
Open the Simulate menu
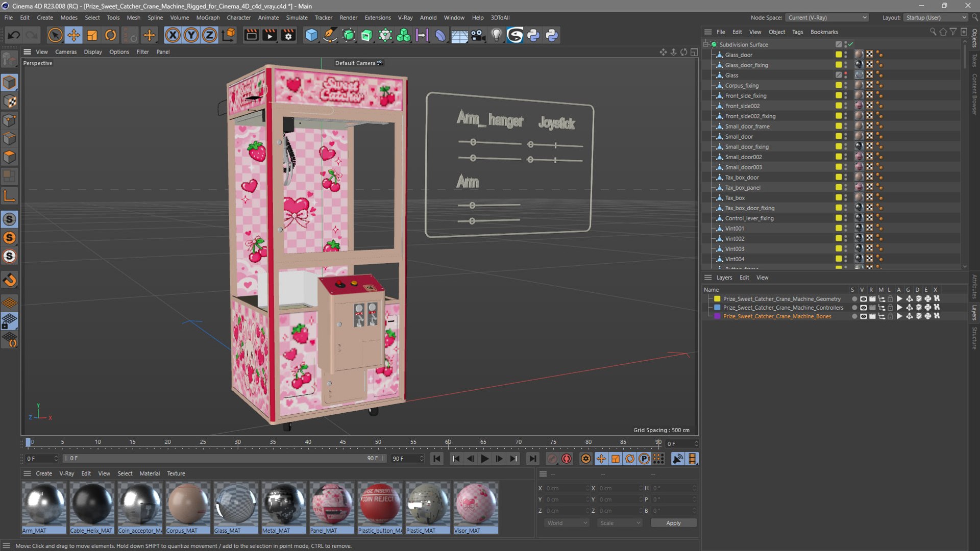[x=297, y=17]
